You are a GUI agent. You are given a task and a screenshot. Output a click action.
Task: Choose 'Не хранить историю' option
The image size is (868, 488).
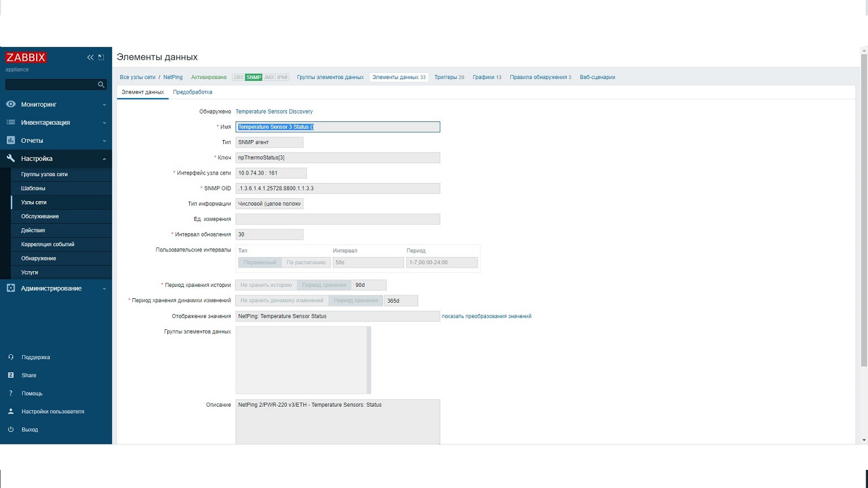click(x=266, y=285)
